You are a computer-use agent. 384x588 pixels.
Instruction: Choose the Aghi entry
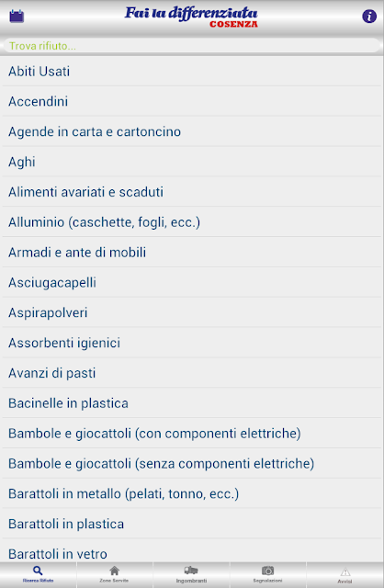click(192, 162)
